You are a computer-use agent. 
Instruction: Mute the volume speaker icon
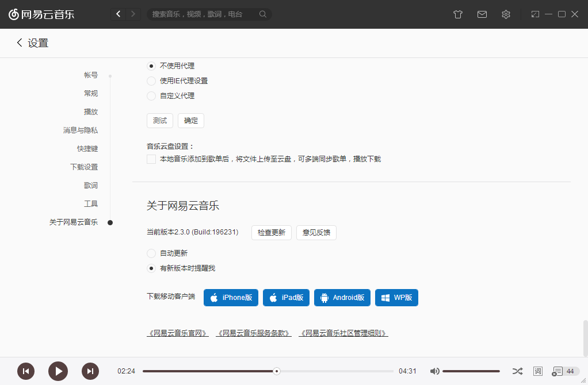pyautogui.click(x=434, y=371)
